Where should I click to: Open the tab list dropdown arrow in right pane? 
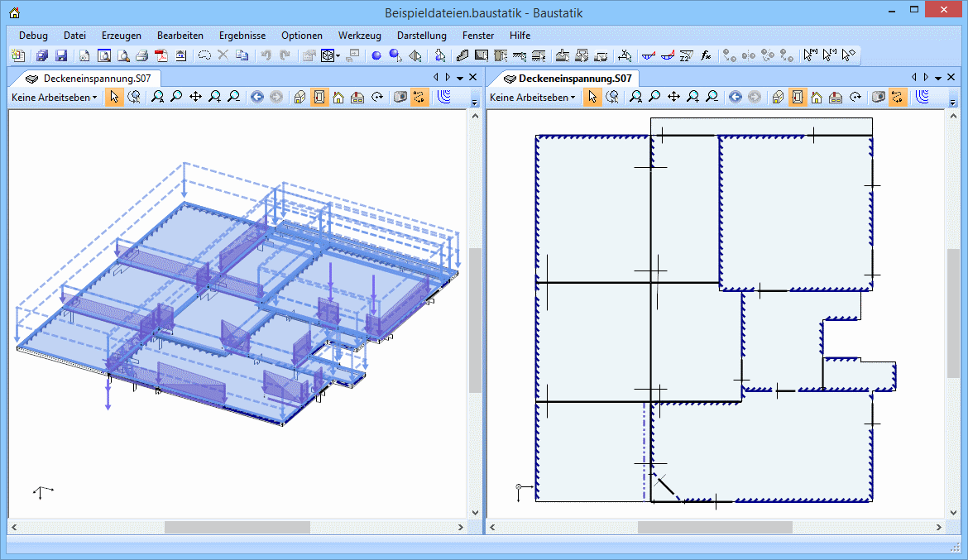coord(939,77)
